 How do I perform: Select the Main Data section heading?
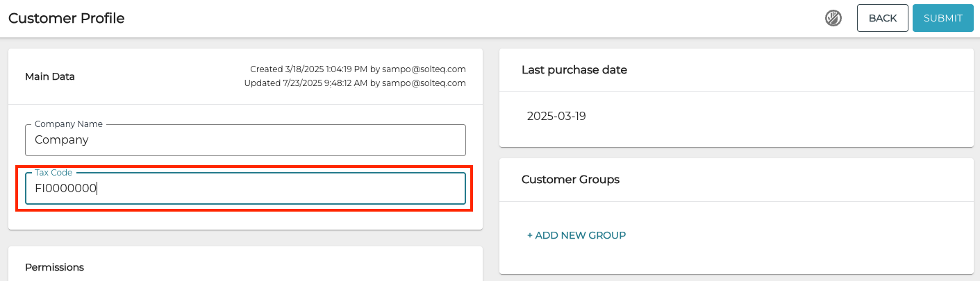(50, 76)
